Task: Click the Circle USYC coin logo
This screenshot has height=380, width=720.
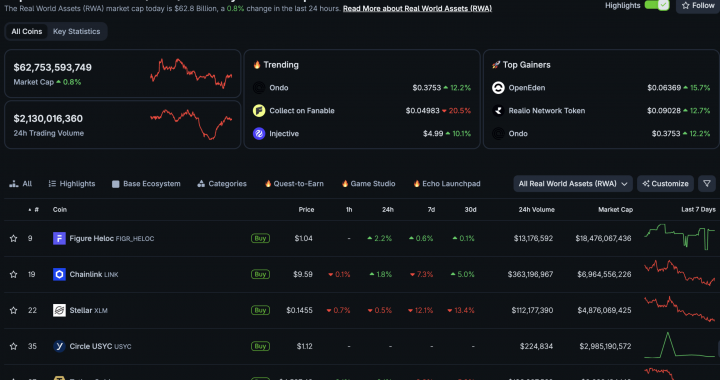Action: click(x=59, y=346)
